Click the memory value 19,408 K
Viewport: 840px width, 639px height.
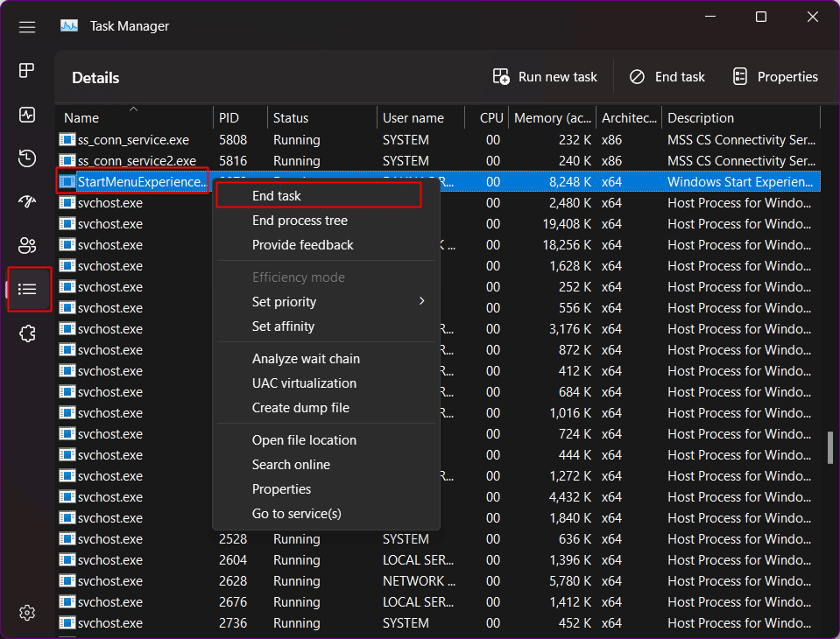567,224
